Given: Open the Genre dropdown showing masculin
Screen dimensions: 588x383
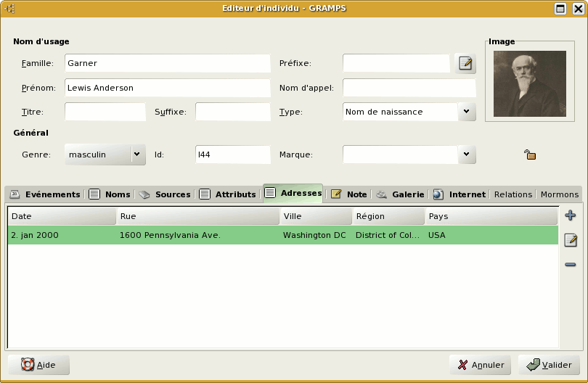Looking at the screenshot, I should (136, 154).
